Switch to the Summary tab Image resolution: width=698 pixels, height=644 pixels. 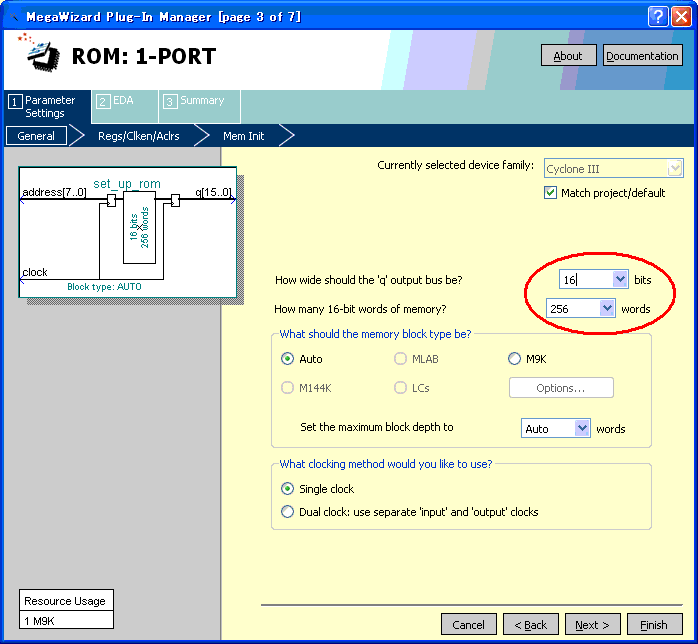click(199, 106)
